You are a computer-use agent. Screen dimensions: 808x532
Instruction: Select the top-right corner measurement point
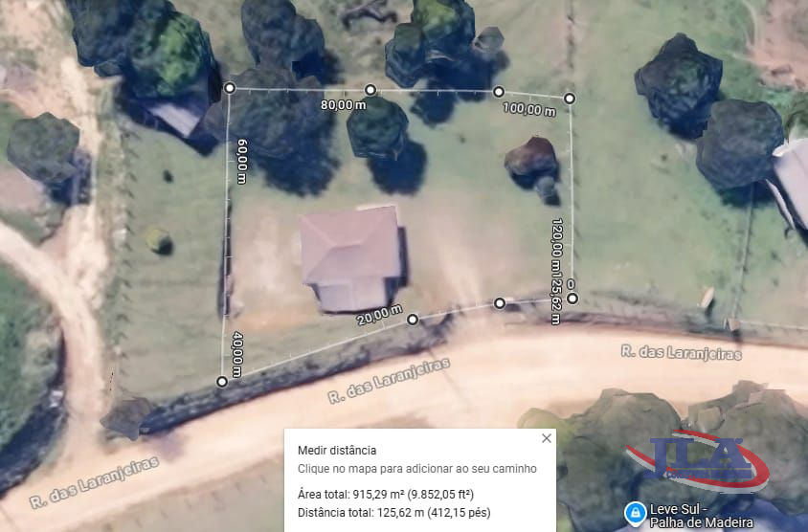coord(570,98)
